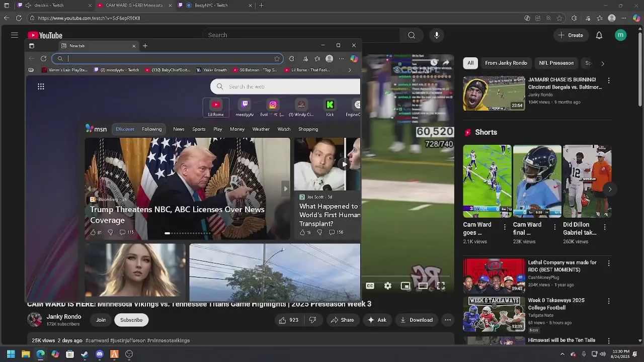
Task: Open settings gear in video player
Action: click(388, 286)
